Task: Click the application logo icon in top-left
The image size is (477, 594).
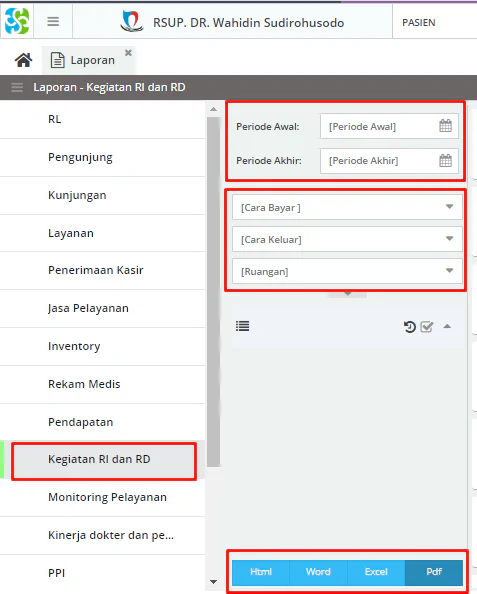Action: [17, 21]
